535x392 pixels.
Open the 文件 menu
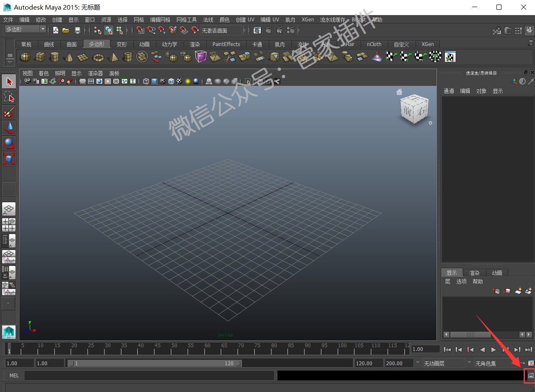click(x=8, y=20)
